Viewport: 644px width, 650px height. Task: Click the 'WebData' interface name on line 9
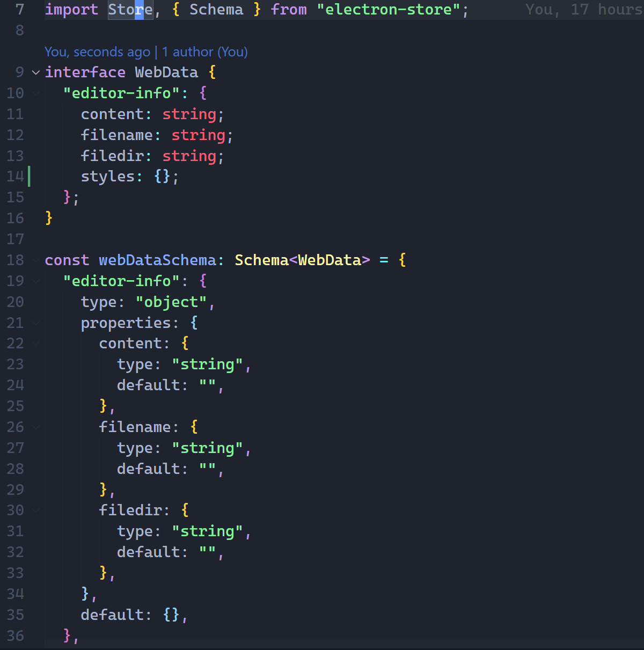pos(166,72)
